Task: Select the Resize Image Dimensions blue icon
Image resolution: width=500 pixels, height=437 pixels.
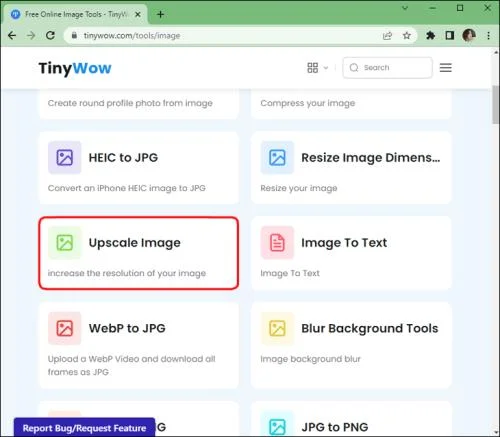Action: tap(277, 157)
